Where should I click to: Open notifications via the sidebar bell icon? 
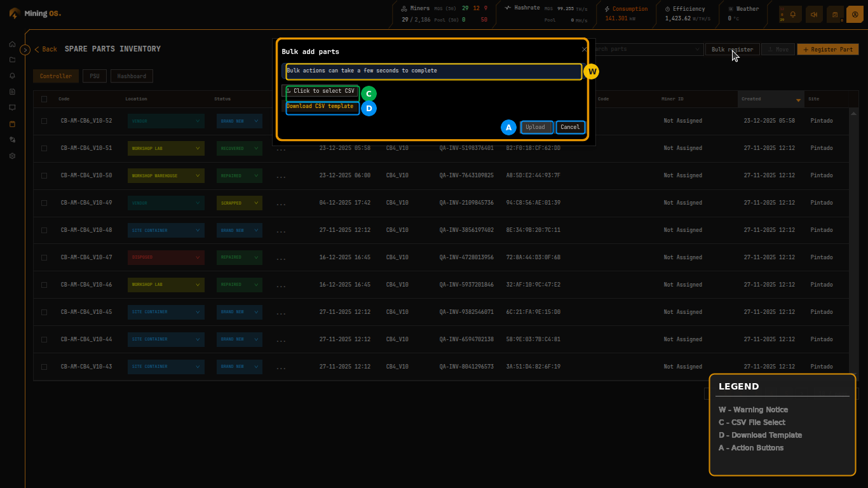[11, 76]
